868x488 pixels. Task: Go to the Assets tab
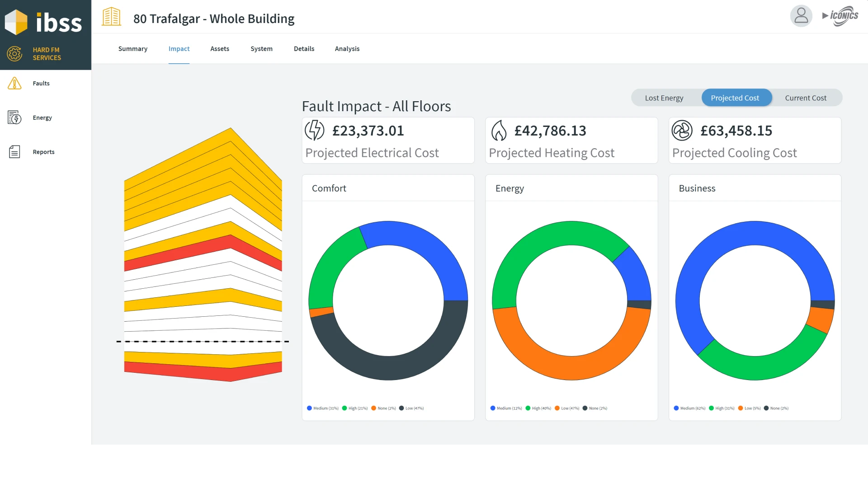pos(220,49)
